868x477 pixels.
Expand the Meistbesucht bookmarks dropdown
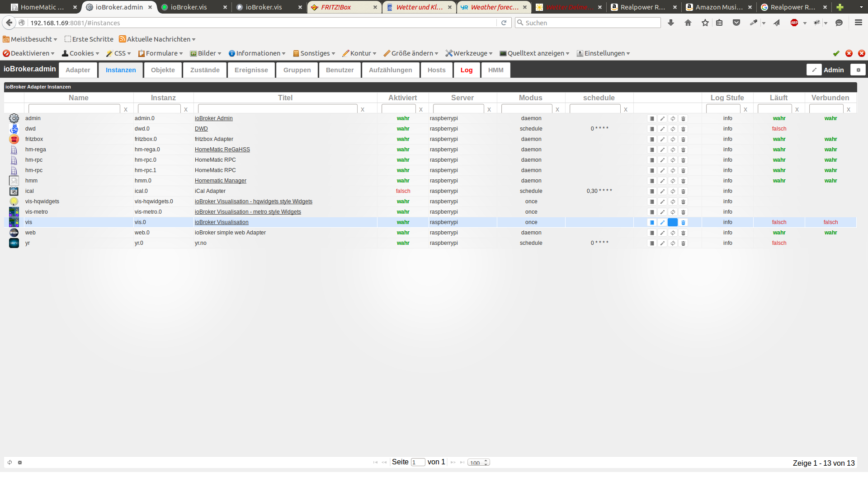pos(30,39)
